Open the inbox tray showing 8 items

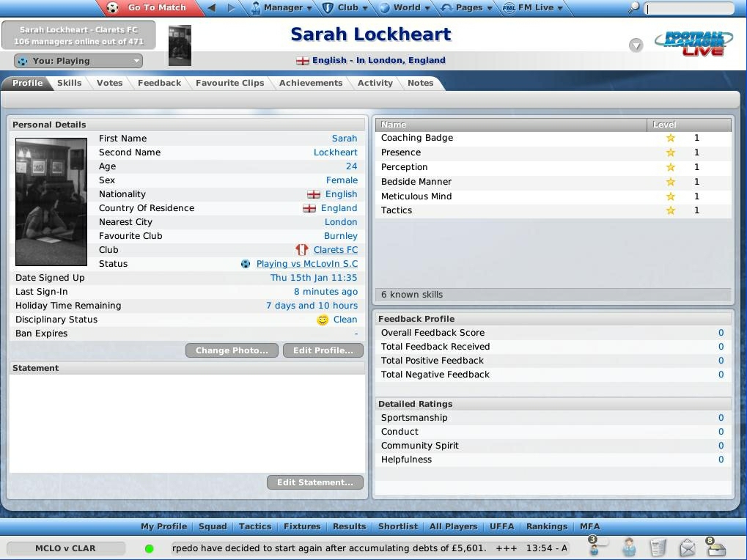point(715,548)
